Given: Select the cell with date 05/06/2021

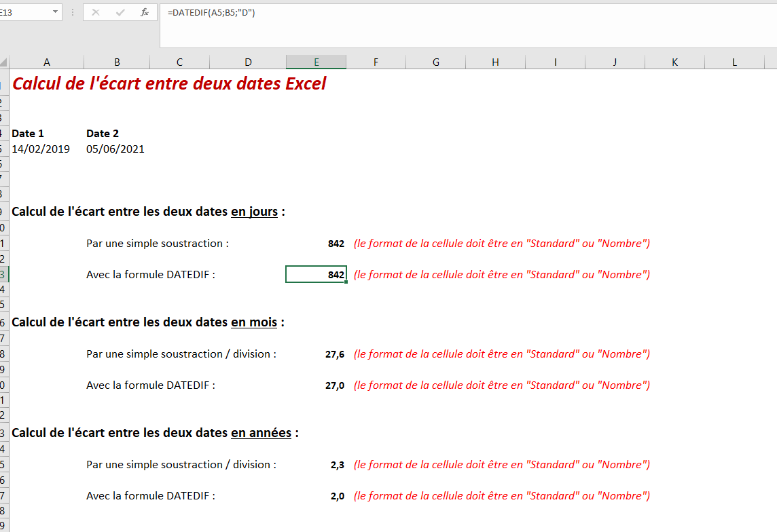Looking at the screenshot, I should [115, 149].
